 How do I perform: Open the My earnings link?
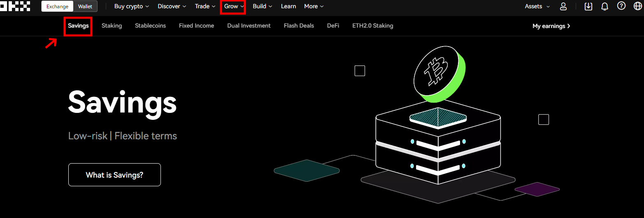[x=551, y=26]
